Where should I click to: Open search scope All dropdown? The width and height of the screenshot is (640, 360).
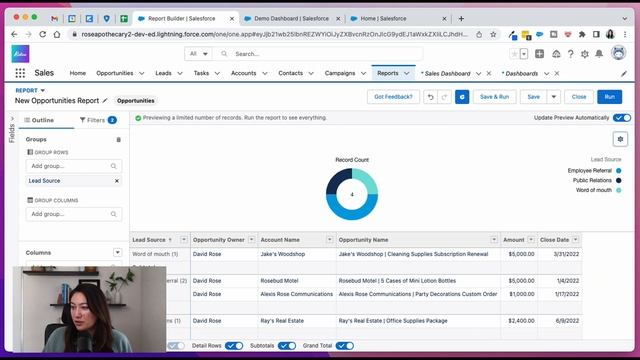coord(198,54)
